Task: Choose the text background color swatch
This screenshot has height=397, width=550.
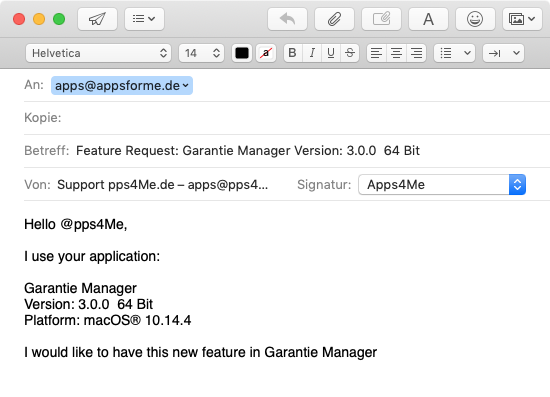Action: tap(266, 53)
